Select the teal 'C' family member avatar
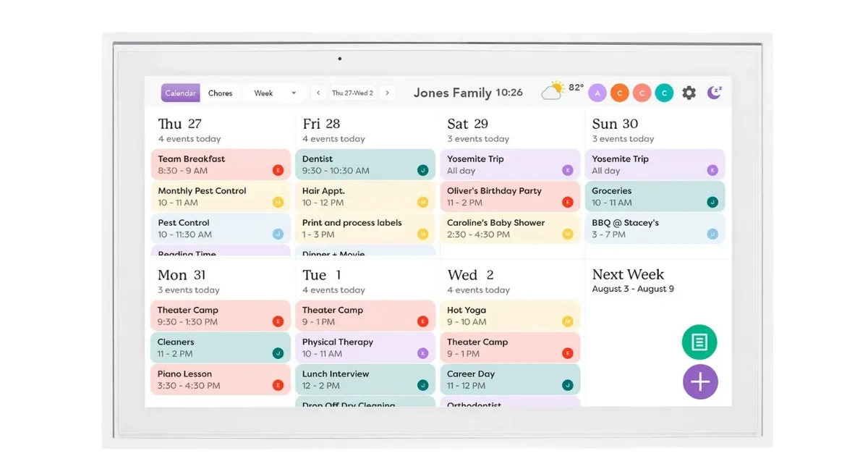The image size is (868, 456). pos(664,93)
